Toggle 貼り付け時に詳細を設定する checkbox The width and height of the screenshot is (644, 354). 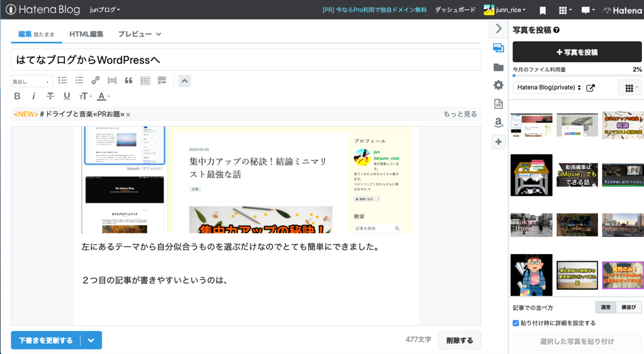pyautogui.click(x=516, y=323)
